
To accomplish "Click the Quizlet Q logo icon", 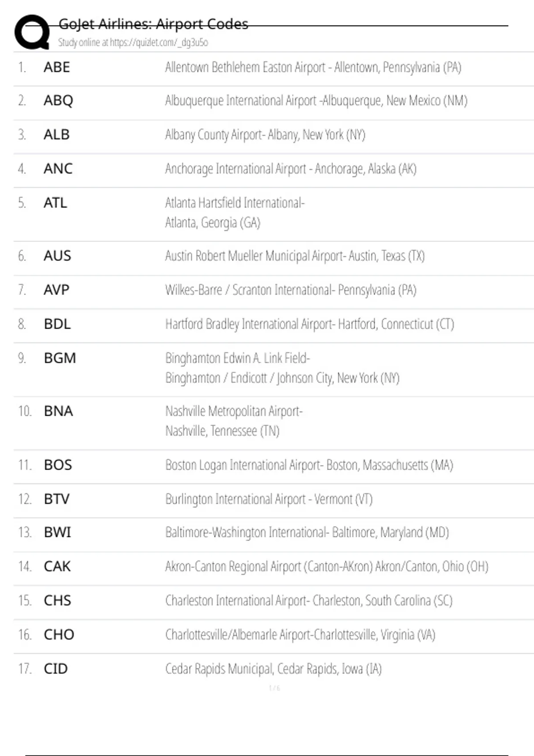I will coord(32,32).
